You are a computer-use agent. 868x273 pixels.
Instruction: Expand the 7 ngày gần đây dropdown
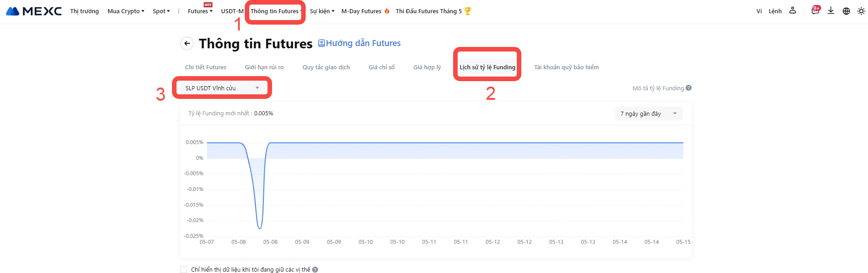click(x=648, y=113)
